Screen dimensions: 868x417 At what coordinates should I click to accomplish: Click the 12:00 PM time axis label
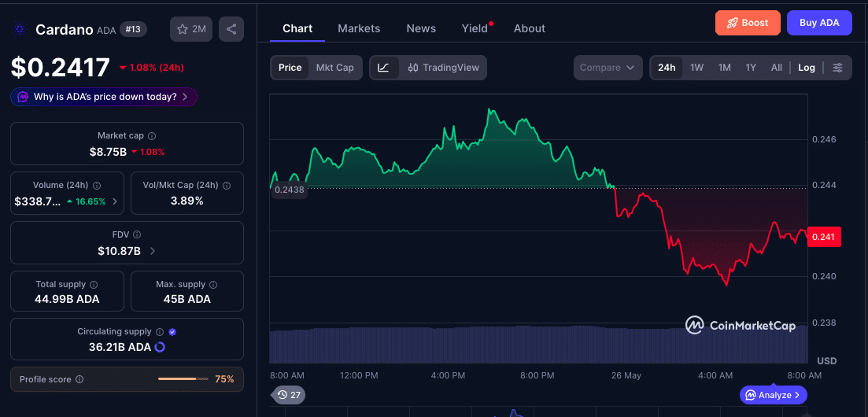pyautogui.click(x=359, y=375)
